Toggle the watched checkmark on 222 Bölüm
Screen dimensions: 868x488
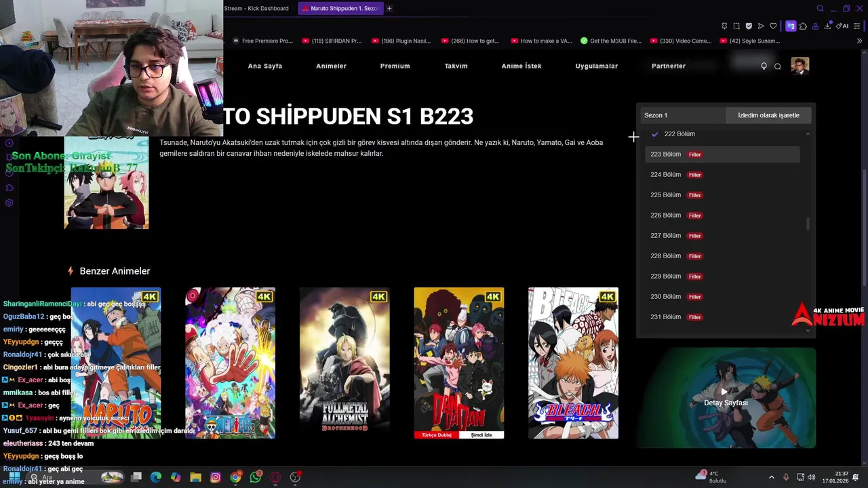(654, 134)
